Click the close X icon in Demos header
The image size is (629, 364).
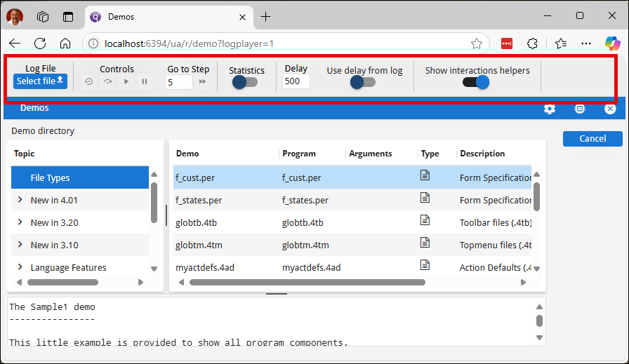point(610,109)
